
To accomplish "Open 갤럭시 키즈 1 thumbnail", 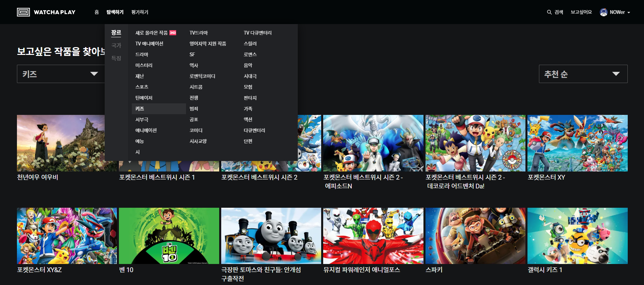I will [578, 236].
